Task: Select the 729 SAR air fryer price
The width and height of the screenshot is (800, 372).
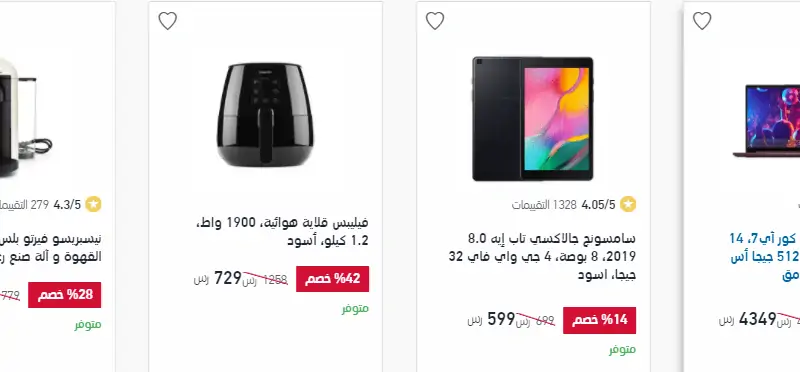Action: [x=217, y=279]
